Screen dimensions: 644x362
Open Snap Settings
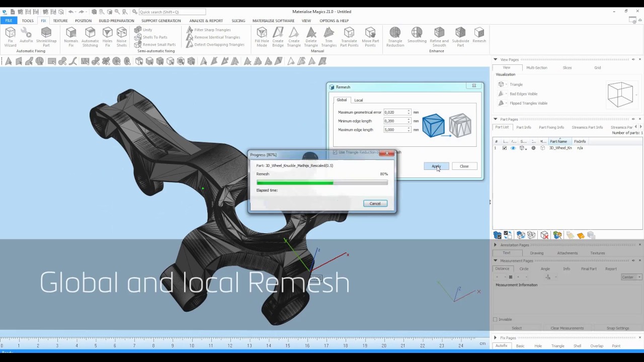618,328
